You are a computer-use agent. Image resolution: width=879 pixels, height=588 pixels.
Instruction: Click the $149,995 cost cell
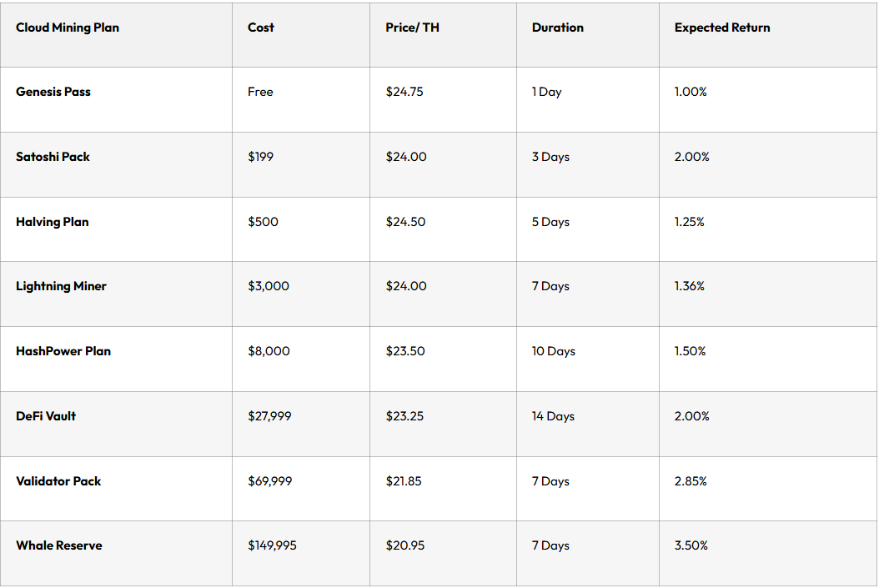pyautogui.click(x=272, y=545)
